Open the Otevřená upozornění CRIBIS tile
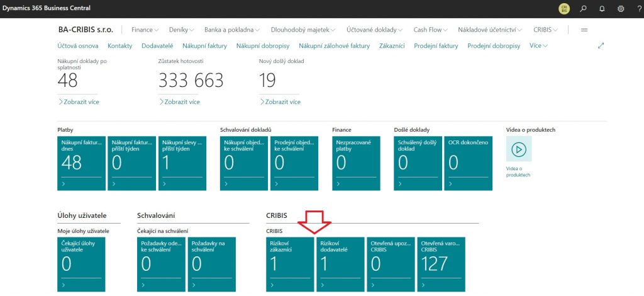 point(391,264)
